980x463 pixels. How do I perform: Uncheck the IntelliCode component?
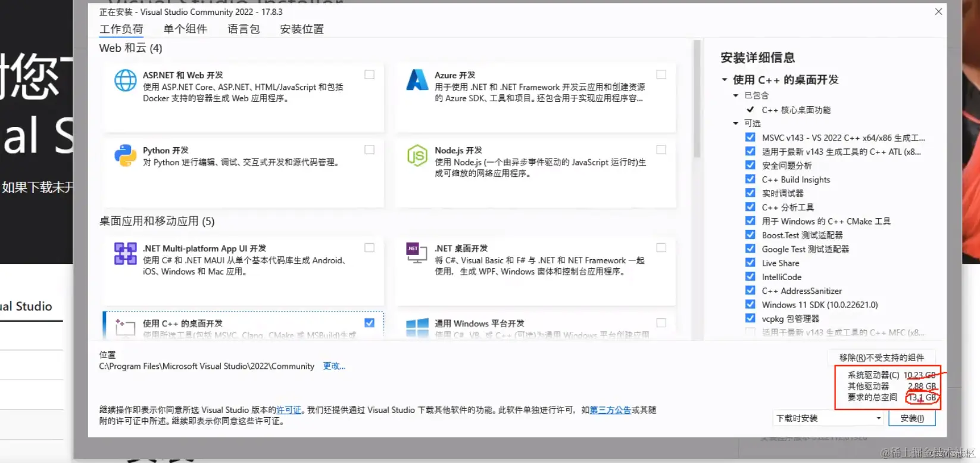[750, 276]
